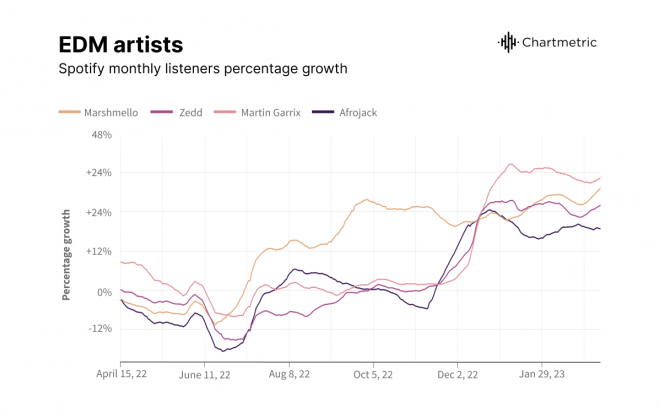Select the Dec 2, 22 axis tick

[460, 376]
